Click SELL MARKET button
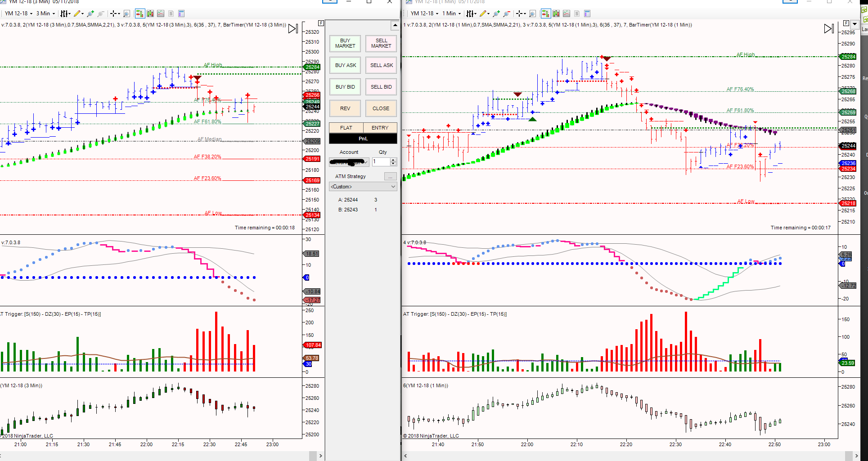Screen dimensions: 868x461 pyautogui.click(x=381, y=43)
